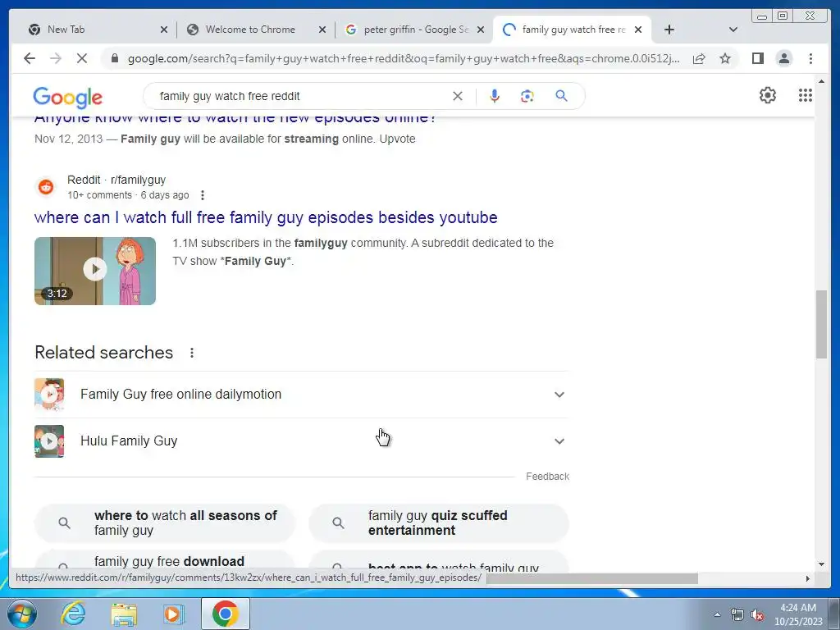This screenshot has height=630, width=840.
Task: Open Chrome three-dot menu
Action: click(x=810, y=58)
